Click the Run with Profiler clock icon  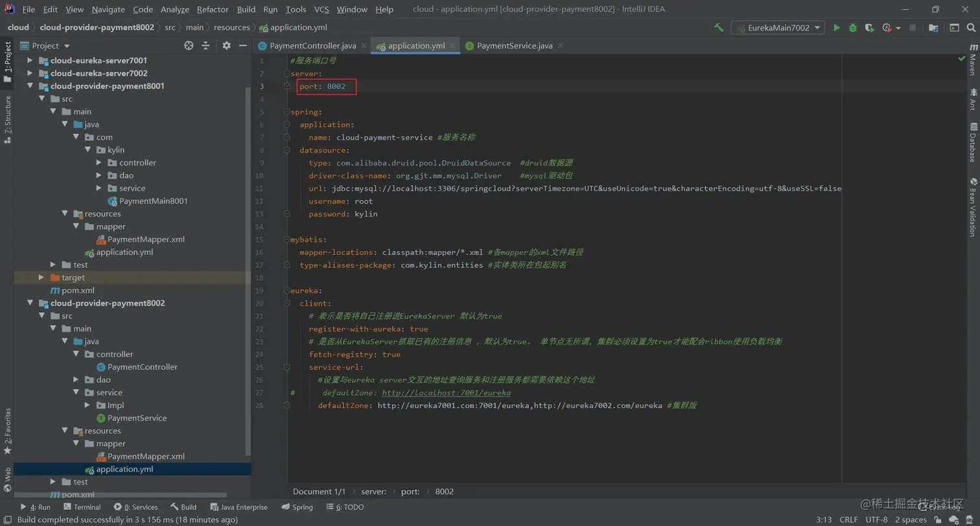(x=887, y=28)
